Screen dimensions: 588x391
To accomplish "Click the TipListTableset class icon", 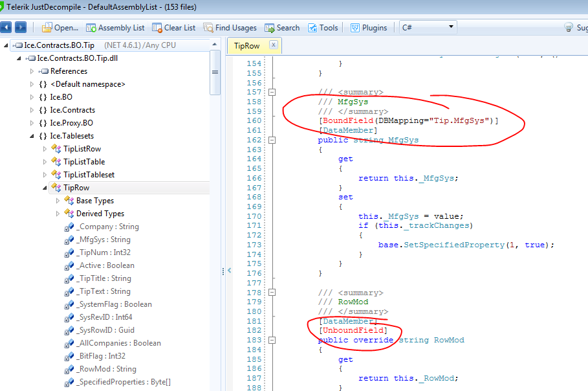I will pos(56,175).
